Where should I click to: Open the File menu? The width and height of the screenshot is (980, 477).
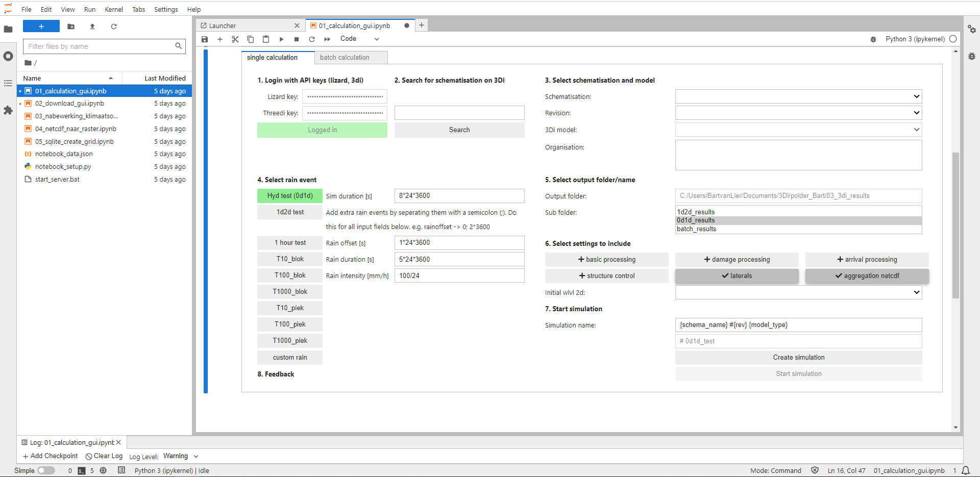pyautogui.click(x=27, y=9)
